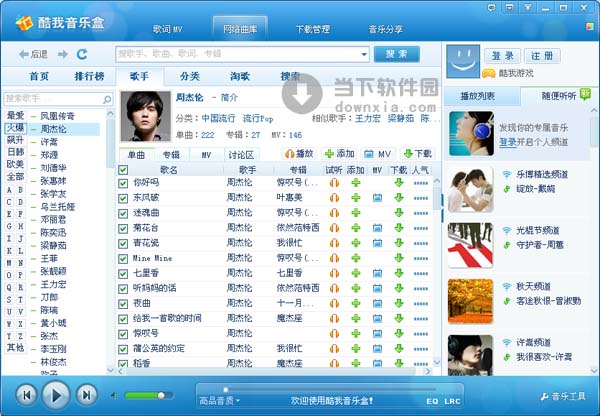Open 酷我游戏 gamepad link

pyautogui.click(x=507, y=73)
